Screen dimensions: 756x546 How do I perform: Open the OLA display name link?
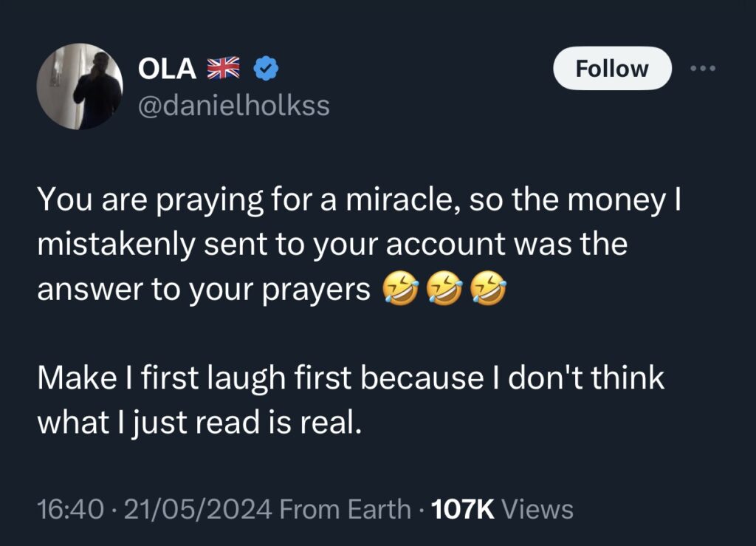[x=167, y=69]
